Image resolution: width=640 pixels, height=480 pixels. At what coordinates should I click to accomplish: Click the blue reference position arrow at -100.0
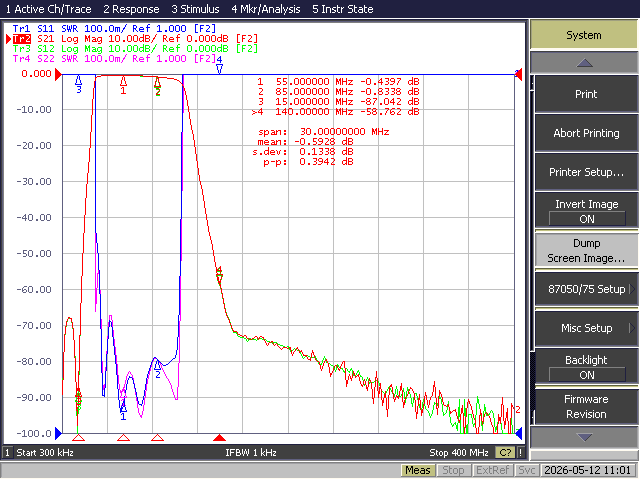(58, 433)
